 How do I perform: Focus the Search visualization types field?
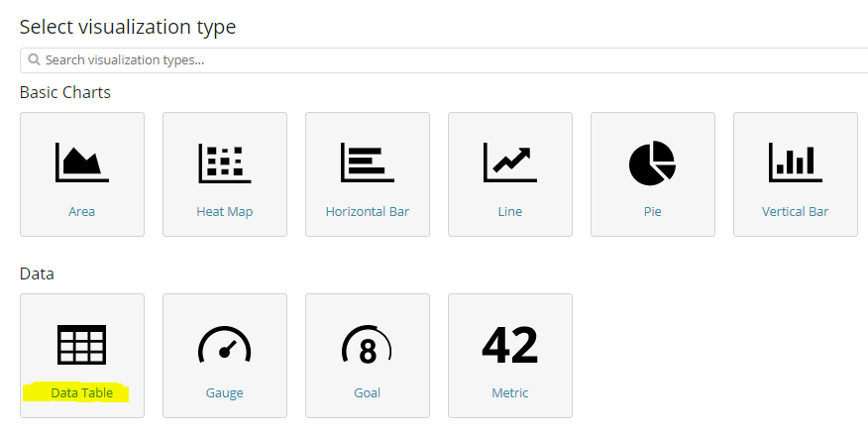tap(444, 59)
